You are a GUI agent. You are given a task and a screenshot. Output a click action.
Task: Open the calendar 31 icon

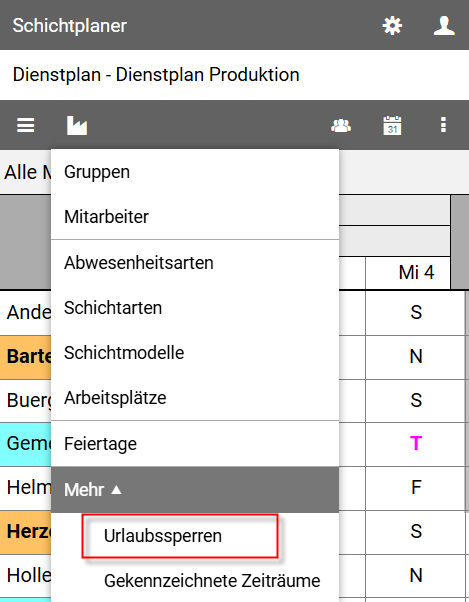coord(392,125)
